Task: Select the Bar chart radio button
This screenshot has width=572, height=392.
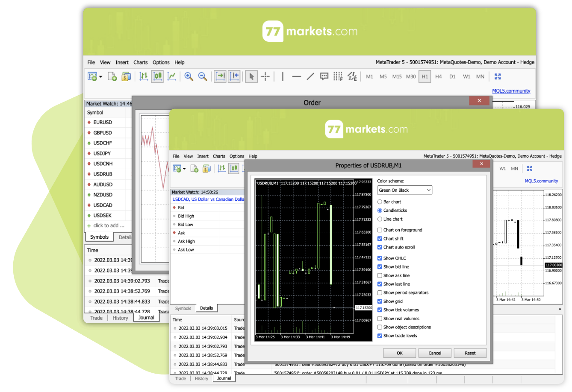Action: (380, 202)
